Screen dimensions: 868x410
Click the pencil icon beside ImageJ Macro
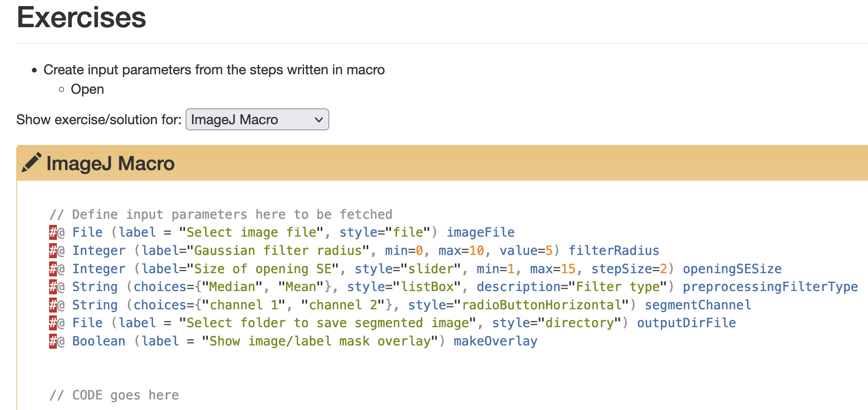[31, 163]
